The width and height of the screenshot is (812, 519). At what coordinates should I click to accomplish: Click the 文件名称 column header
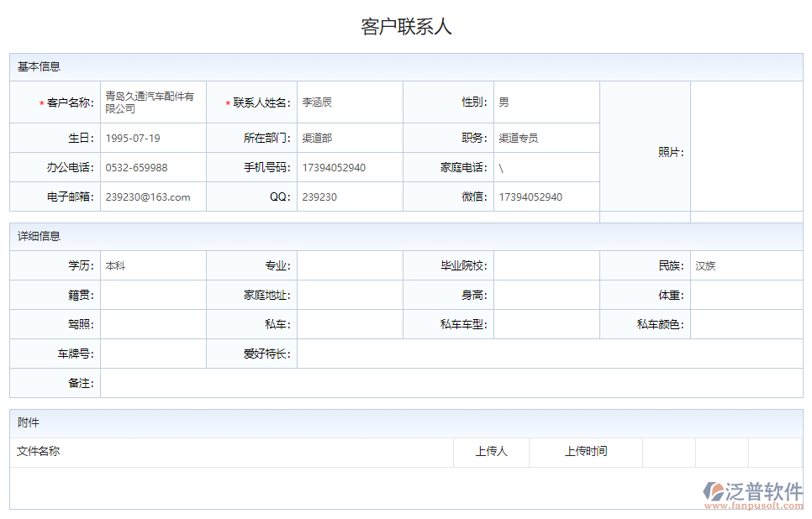click(38, 452)
